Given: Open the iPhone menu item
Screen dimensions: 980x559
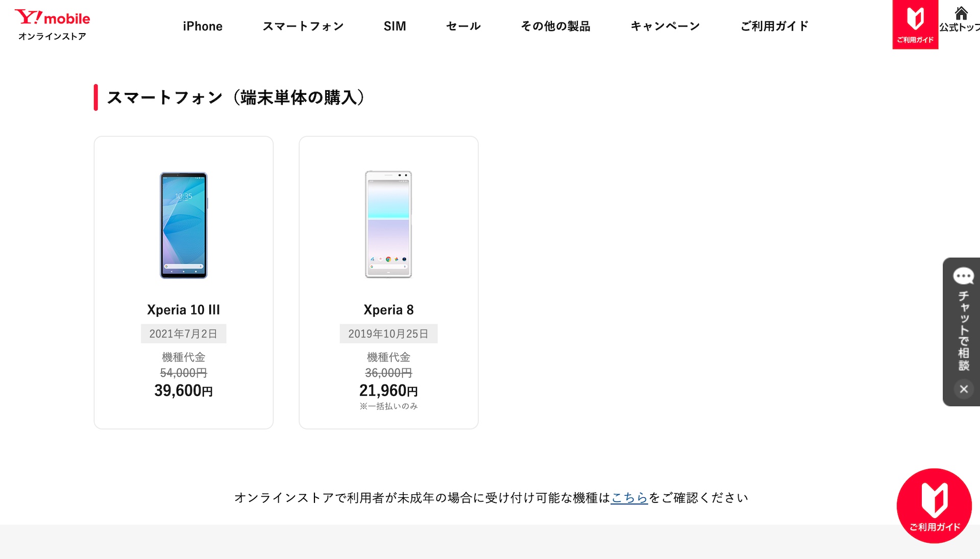Looking at the screenshot, I should (x=203, y=26).
